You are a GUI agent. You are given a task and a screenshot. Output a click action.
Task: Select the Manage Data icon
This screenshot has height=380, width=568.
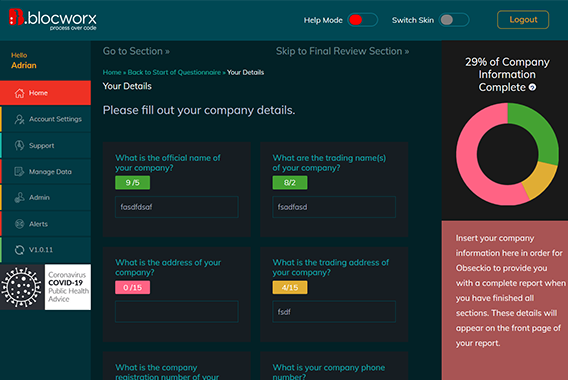click(x=19, y=172)
